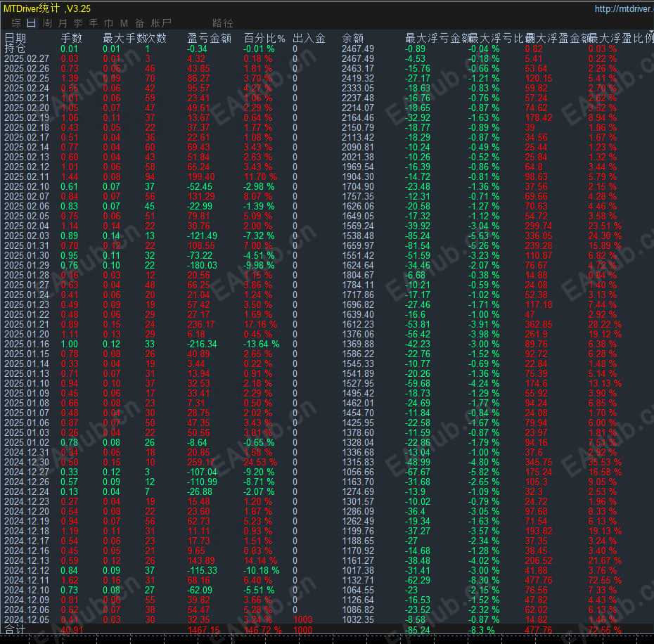Screen dimensions: 654x644
Task: Click max float profit 477.76 on 2024.12.11
Action: tap(539, 580)
